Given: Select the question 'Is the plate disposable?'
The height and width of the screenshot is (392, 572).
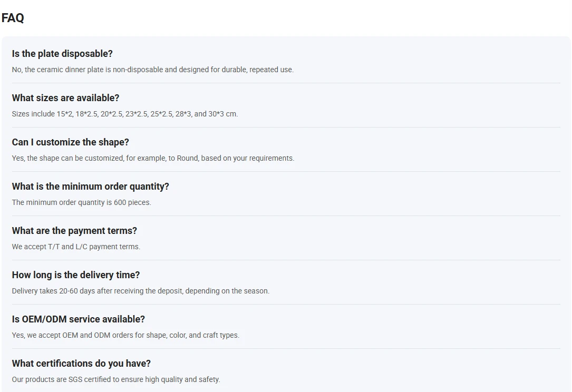Looking at the screenshot, I should 62,54.
